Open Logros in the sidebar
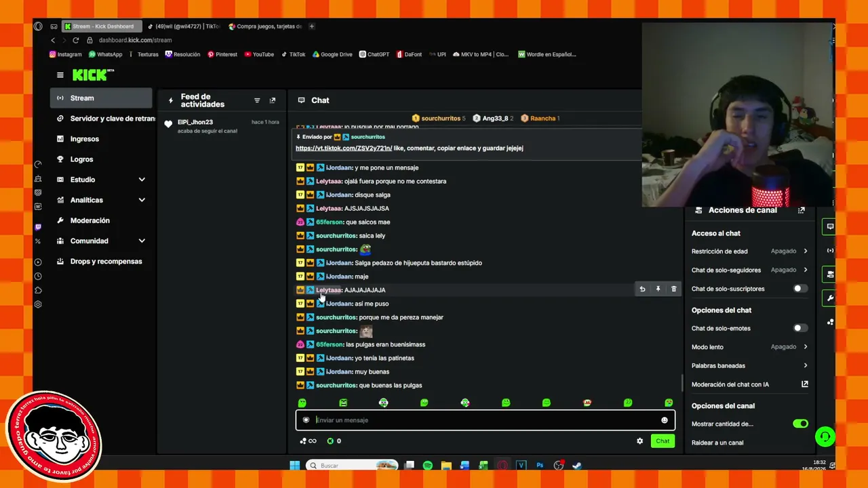This screenshot has width=868, height=488. (101, 159)
